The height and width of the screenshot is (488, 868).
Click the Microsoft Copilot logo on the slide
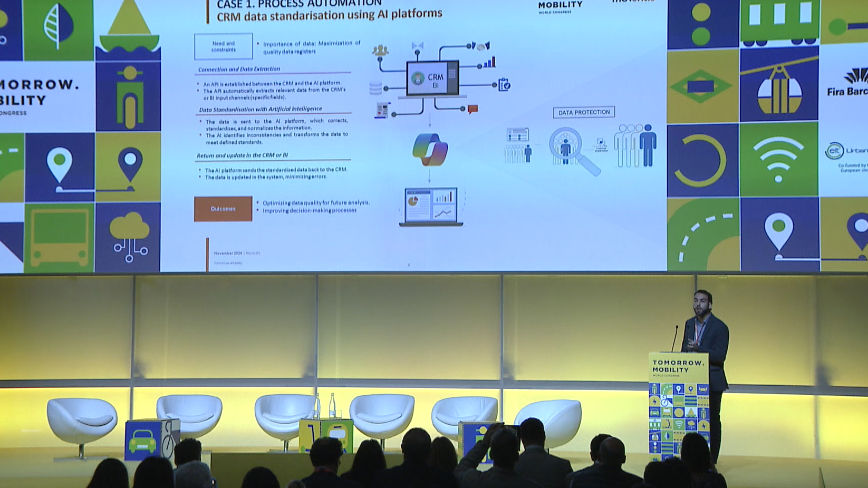tap(431, 149)
